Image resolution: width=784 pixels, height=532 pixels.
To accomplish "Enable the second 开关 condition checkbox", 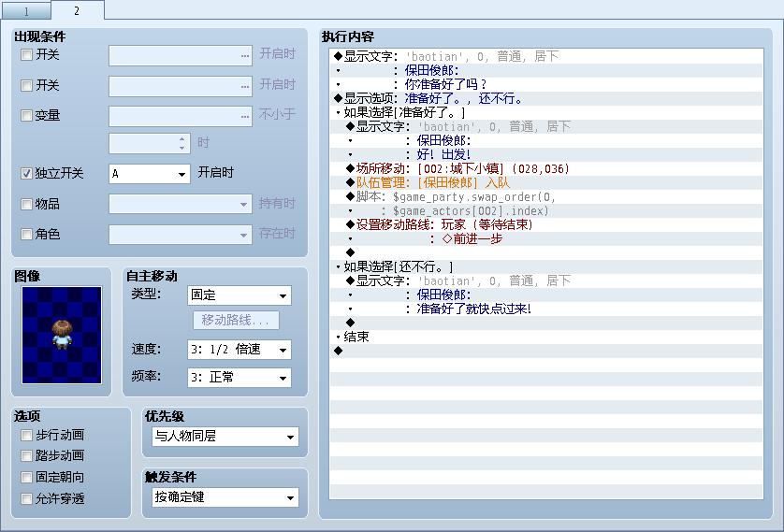I will click(x=26, y=85).
